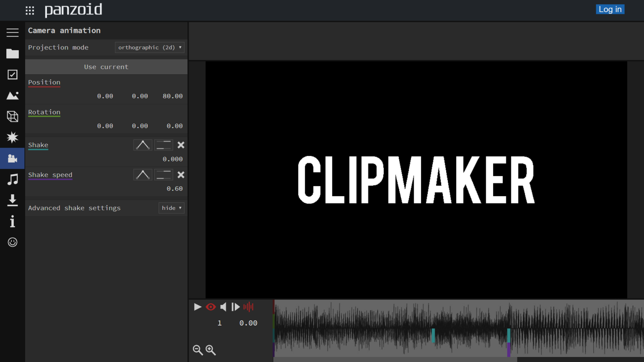The image size is (644, 362).
Task: Zoom out the timeline
Action: (197, 350)
